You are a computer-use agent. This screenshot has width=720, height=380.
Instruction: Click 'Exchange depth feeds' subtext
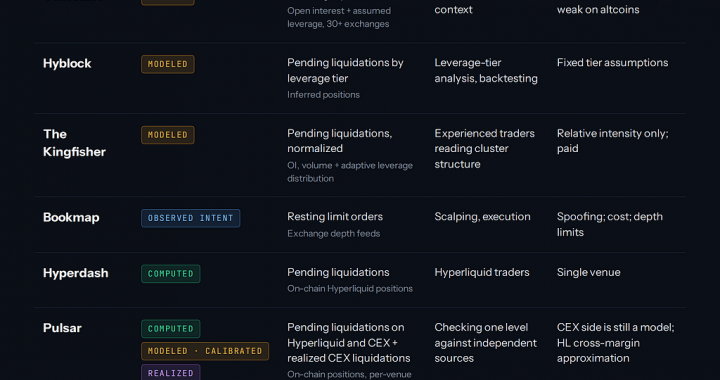[x=333, y=234]
